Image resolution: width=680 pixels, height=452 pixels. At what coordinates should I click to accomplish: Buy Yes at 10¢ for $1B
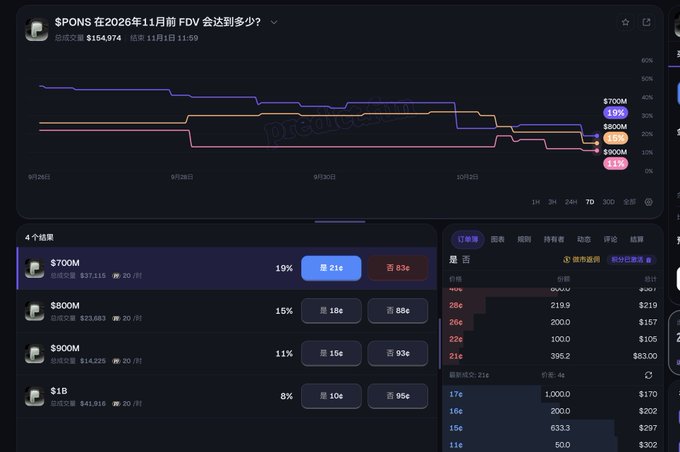tap(331, 396)
